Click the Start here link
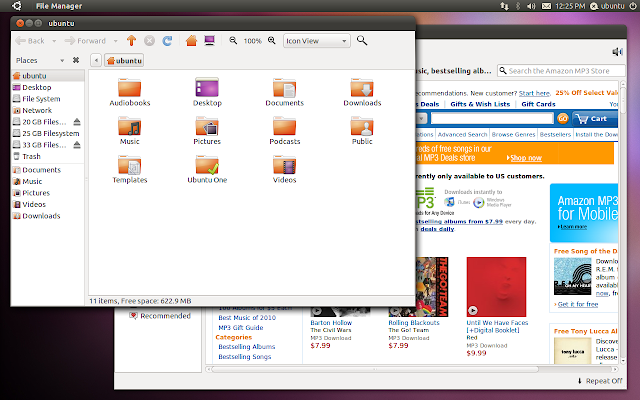 (534, 93)
